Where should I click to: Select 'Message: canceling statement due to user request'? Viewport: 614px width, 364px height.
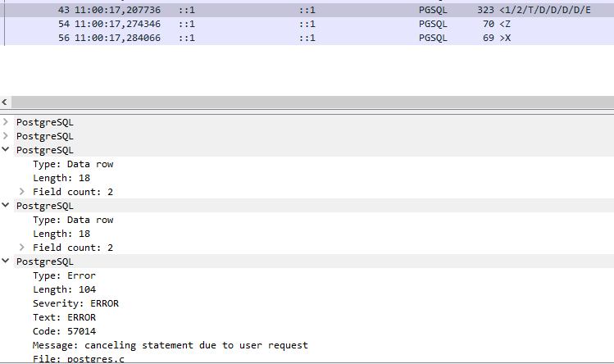(171, 345)
